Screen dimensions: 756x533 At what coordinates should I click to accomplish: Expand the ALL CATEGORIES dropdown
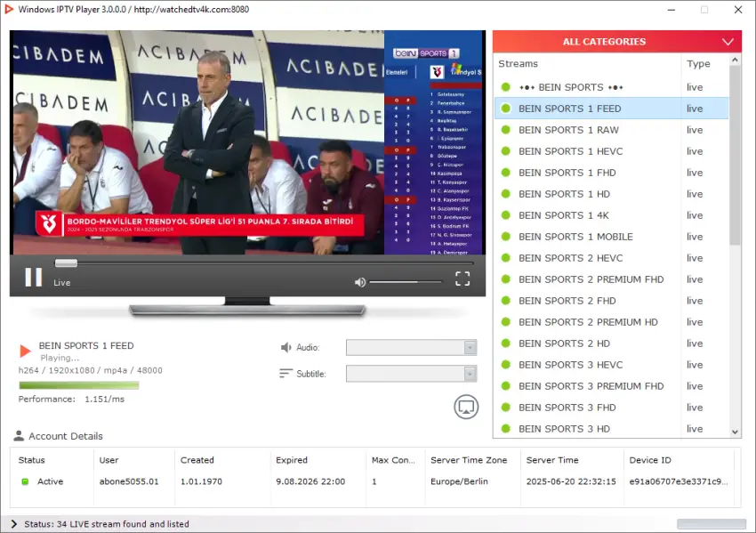coord(617,42)
